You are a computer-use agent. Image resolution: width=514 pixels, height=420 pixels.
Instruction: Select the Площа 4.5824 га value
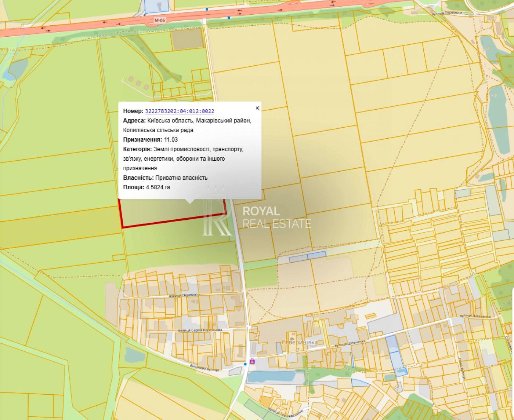tap(158, 187)
